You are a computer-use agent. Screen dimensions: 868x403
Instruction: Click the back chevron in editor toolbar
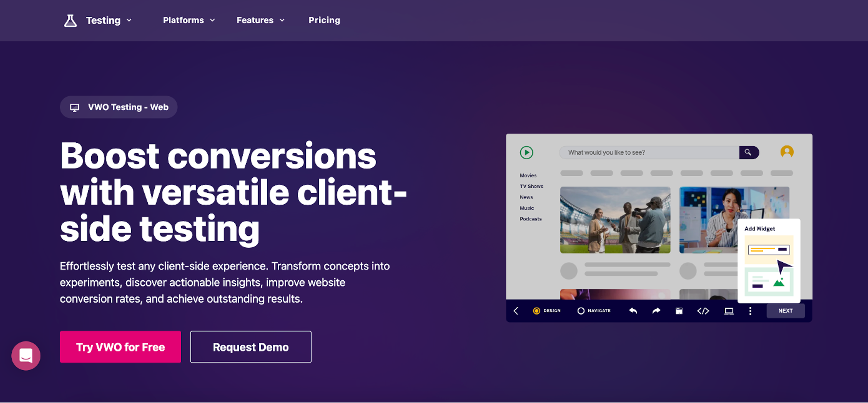[x=516, y=311]
